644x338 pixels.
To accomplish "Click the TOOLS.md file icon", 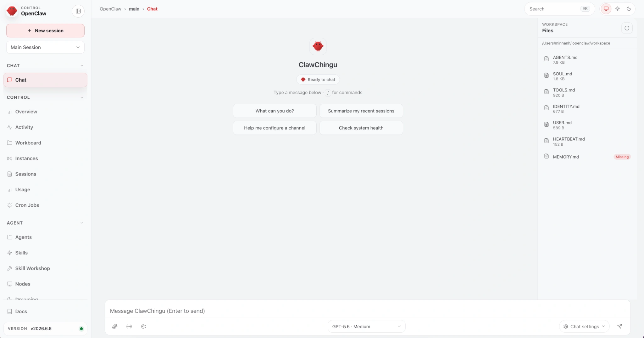I will (x=547, y=91).
